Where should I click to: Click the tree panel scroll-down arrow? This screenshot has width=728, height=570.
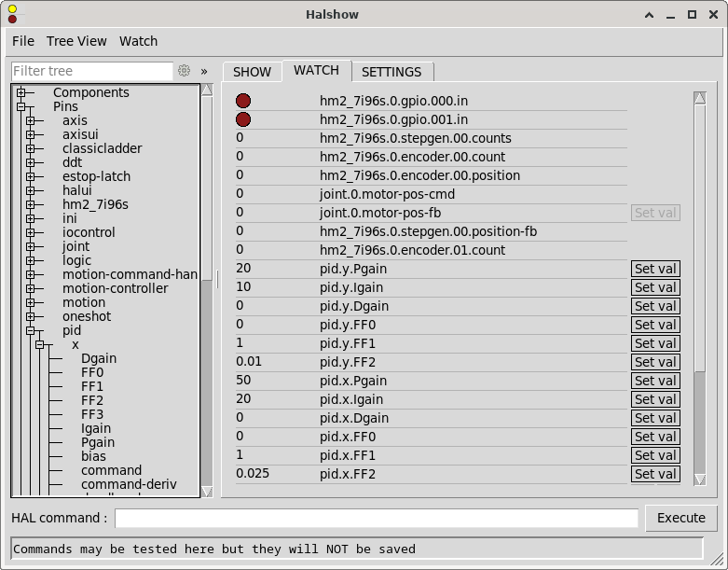click(x=207, y=491)
